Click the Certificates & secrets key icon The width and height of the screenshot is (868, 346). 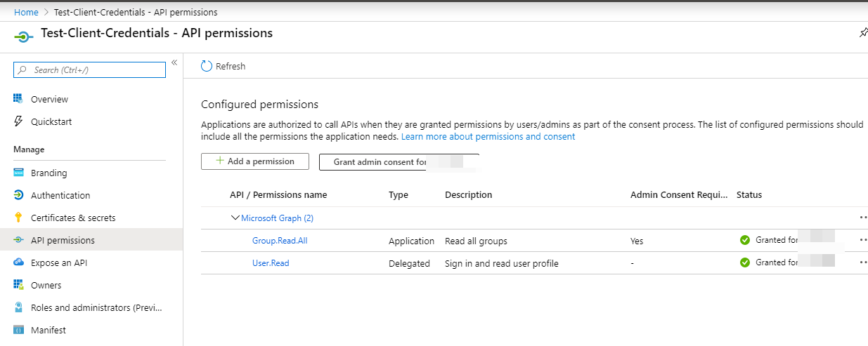19,218
